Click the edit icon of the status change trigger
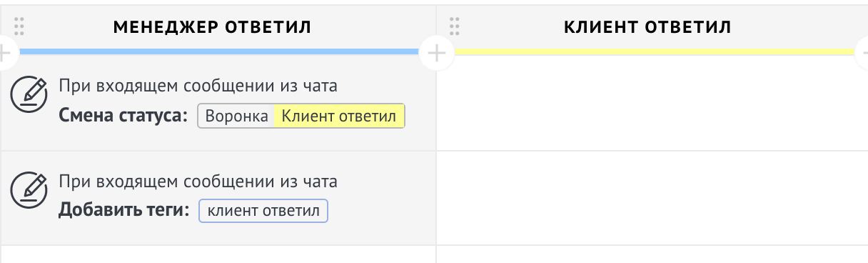868x263 pixels. pos(29,94)
